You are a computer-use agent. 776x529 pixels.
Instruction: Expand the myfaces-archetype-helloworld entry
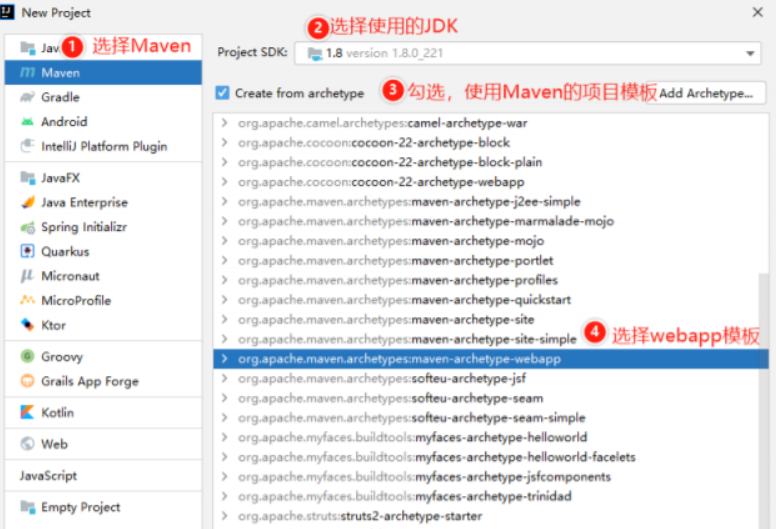[x=225, y=437]
